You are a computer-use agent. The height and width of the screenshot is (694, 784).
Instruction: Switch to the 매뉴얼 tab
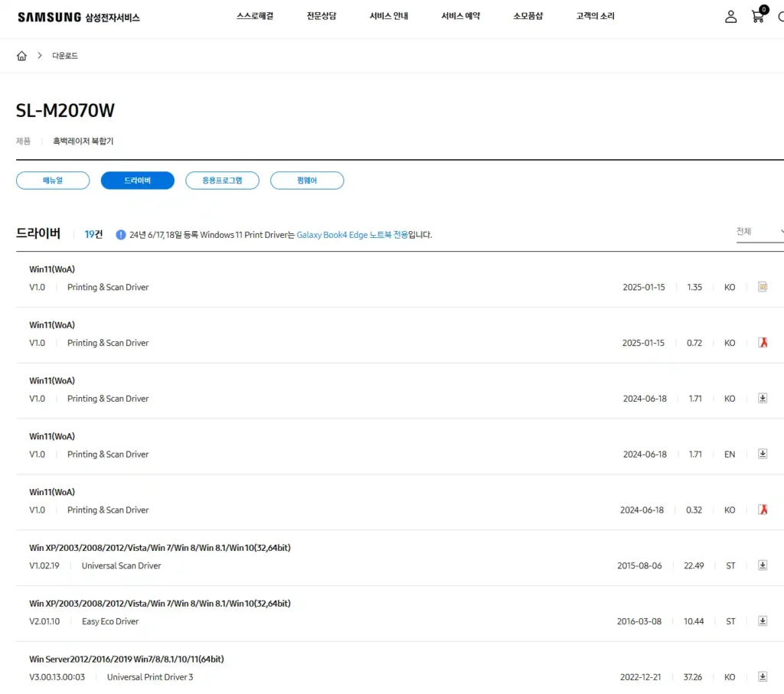(x=53, y=181)
